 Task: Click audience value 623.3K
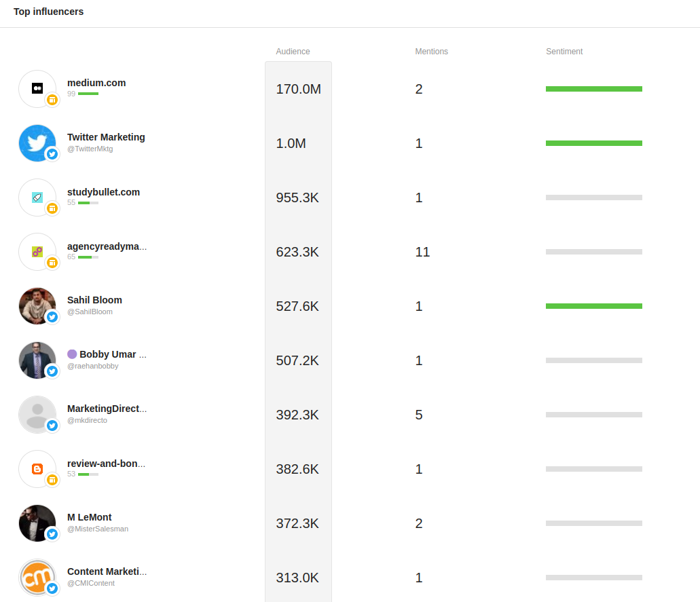pyautogui.click(x=297, y=252)
